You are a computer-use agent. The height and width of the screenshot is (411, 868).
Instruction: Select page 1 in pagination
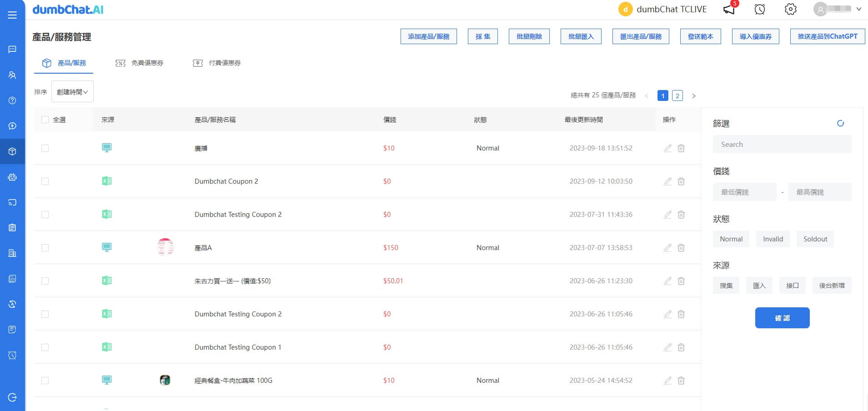pyautogui.click(x=663, y=95)
